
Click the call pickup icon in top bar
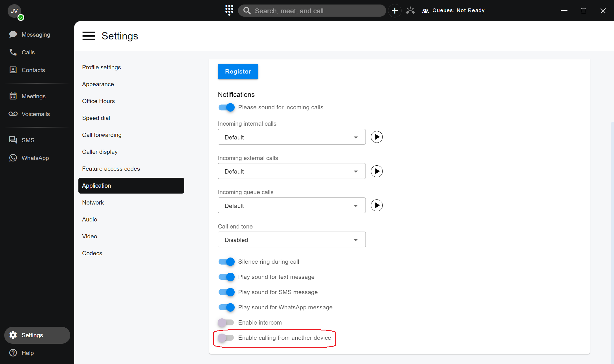(x=410, y=11)
